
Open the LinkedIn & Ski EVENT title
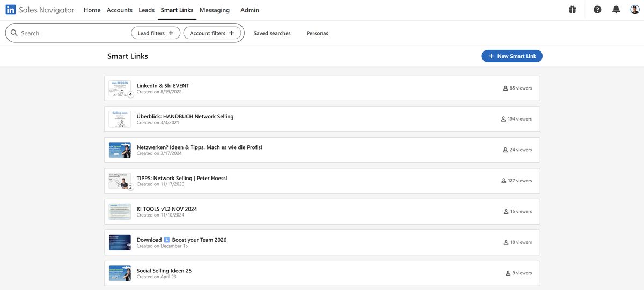[x=163, y=86]
